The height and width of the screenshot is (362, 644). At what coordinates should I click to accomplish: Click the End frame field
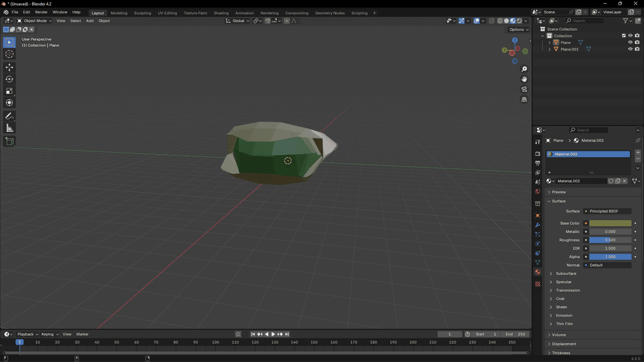coord(516,334)
